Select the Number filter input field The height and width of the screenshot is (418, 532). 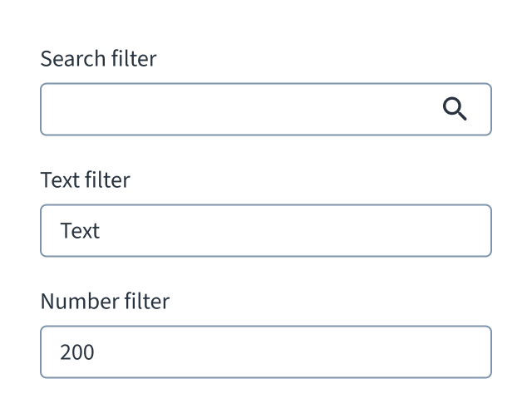266,352
